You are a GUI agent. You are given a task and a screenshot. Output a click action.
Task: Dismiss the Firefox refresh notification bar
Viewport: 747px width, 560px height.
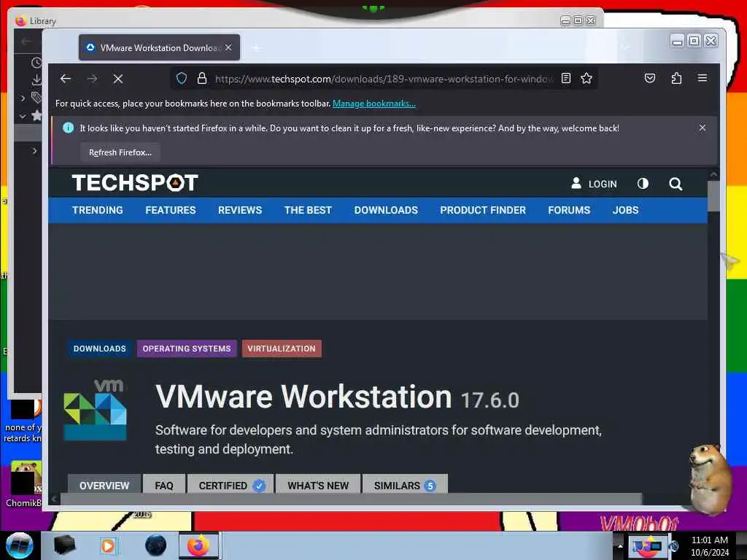click(703, 128)
